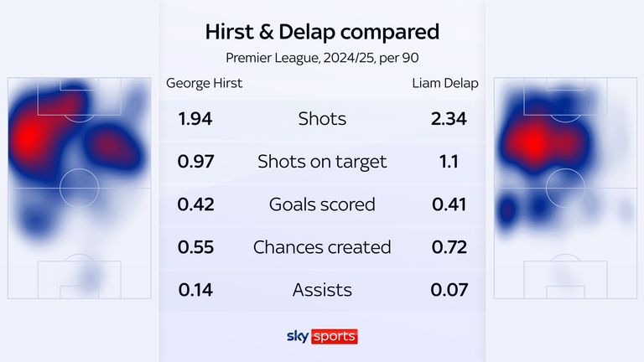This screenshot has height=362, width=644.
Task: Click the Sky Sports logo
Action: (x=322, y=336)
